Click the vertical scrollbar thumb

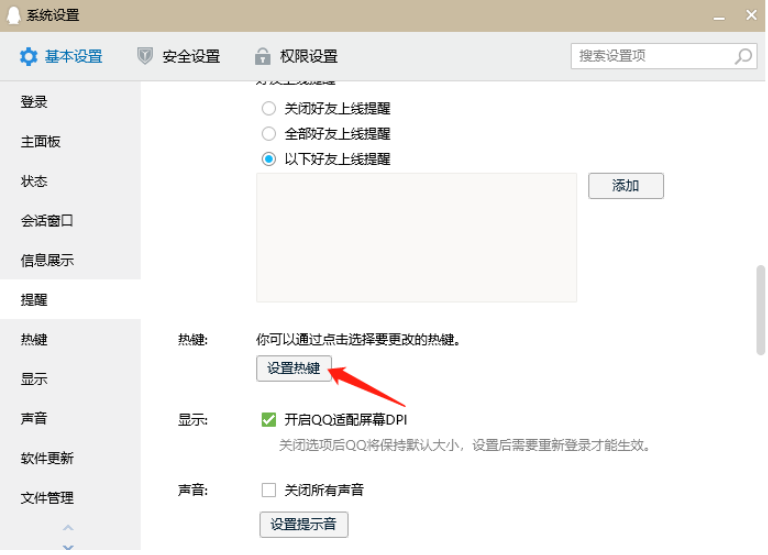(x=760, y=310)
